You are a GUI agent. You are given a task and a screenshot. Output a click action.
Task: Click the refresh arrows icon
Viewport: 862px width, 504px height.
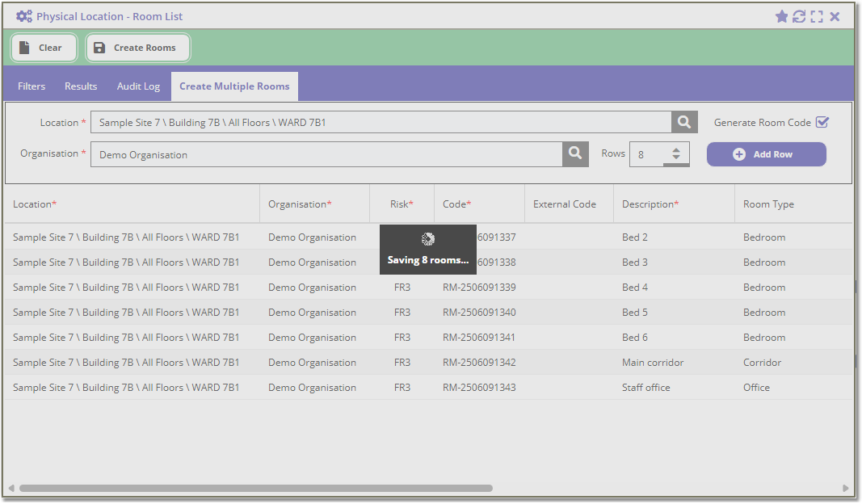[x=799, y=16]
